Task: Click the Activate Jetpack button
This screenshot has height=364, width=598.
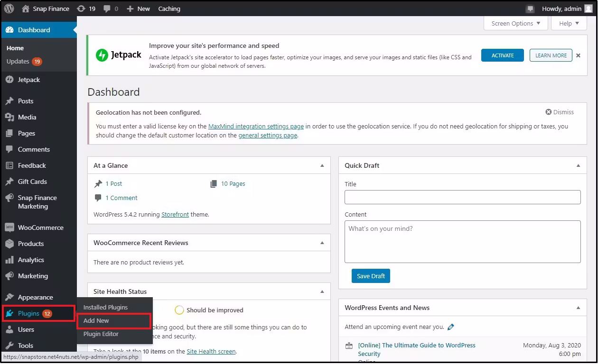Action: (502, 55)
